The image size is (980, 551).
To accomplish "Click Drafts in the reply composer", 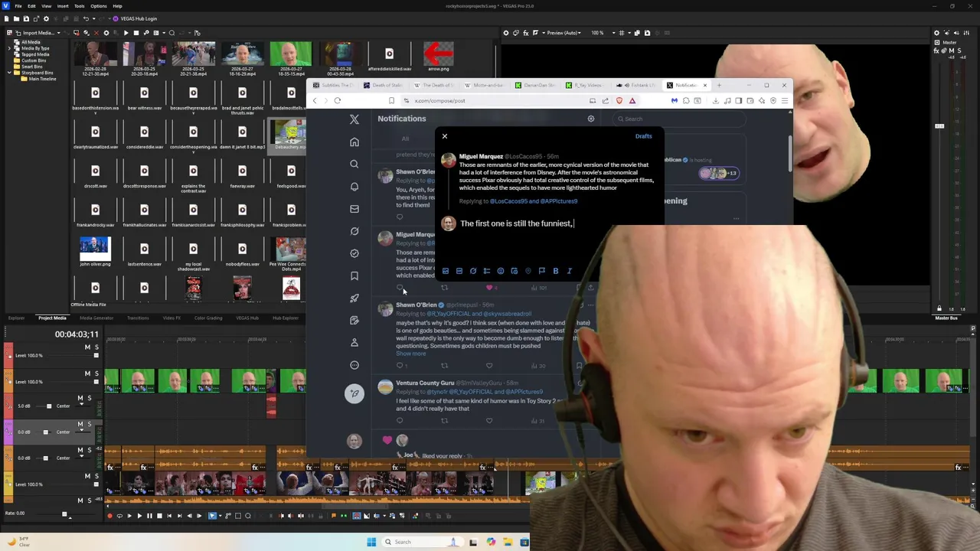I will point(643,136).
